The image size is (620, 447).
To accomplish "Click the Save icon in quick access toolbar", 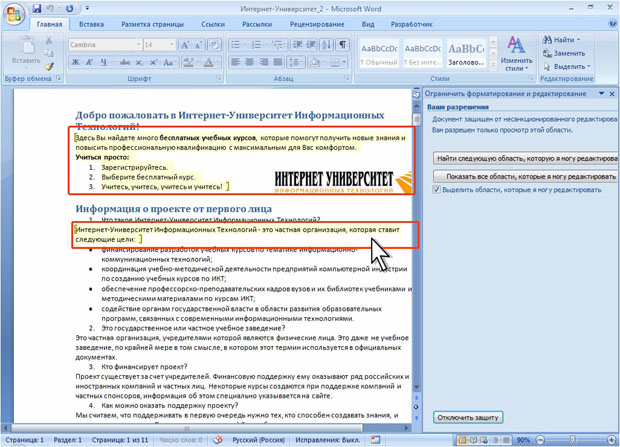I will (x=37, y=9).
